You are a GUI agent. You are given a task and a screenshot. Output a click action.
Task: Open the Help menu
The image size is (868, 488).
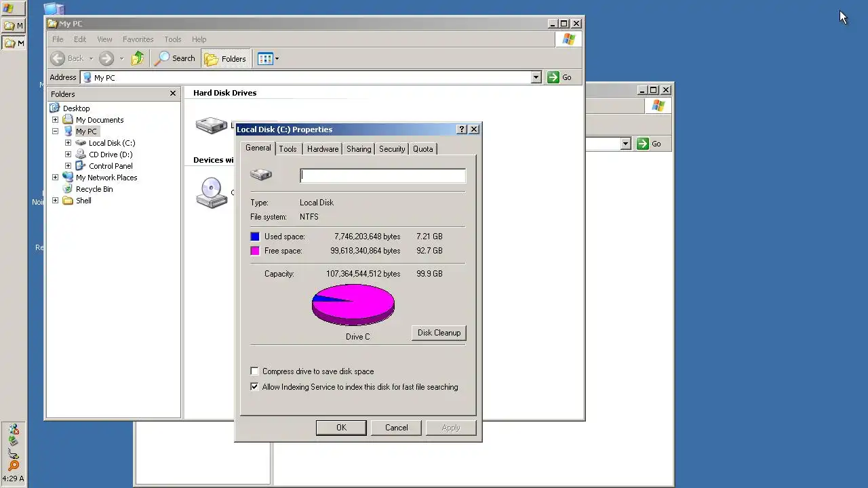pos(199,39)
